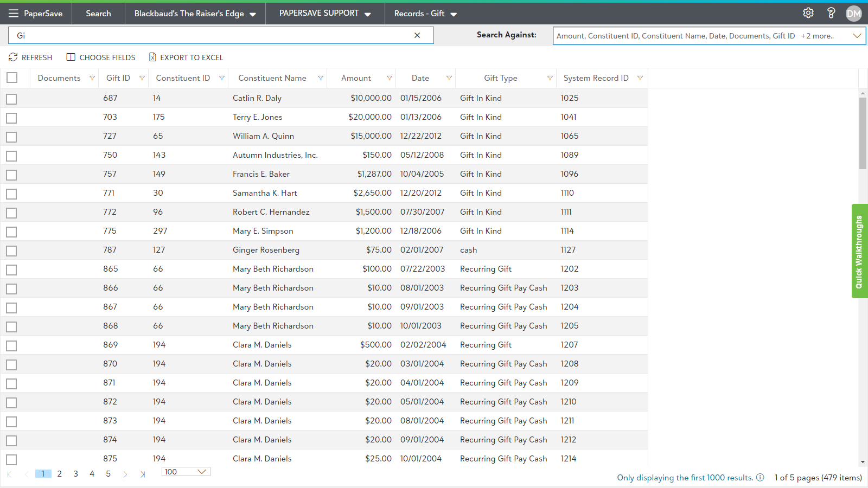The width and height of the screenshot is (868, 488).
Task: Check the row for Catlin R. Daly
Action: 11,99
